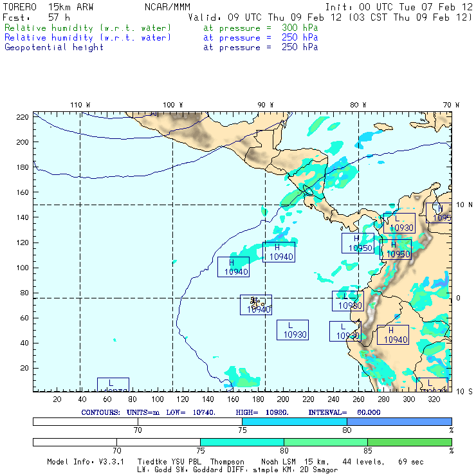
Task: Click the 'LOW= 10740.' contour value
Action: coord(190,412)
